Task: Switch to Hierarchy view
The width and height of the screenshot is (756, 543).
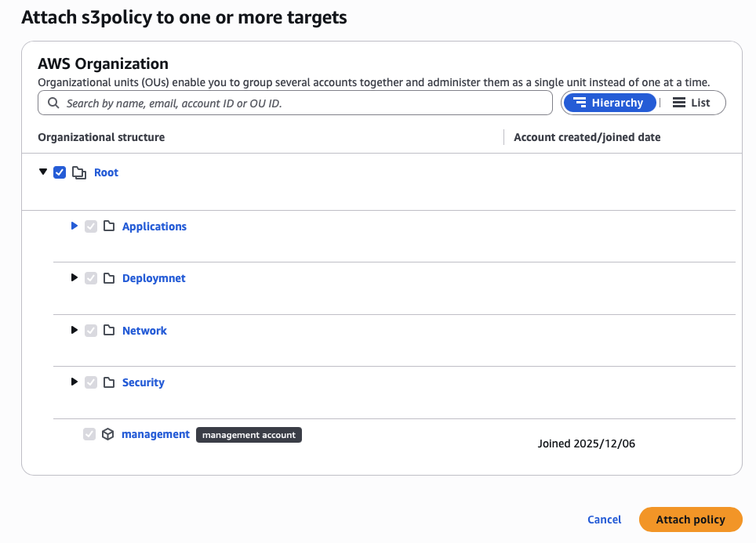Action: pyautogui.click(x=609, y=103)
